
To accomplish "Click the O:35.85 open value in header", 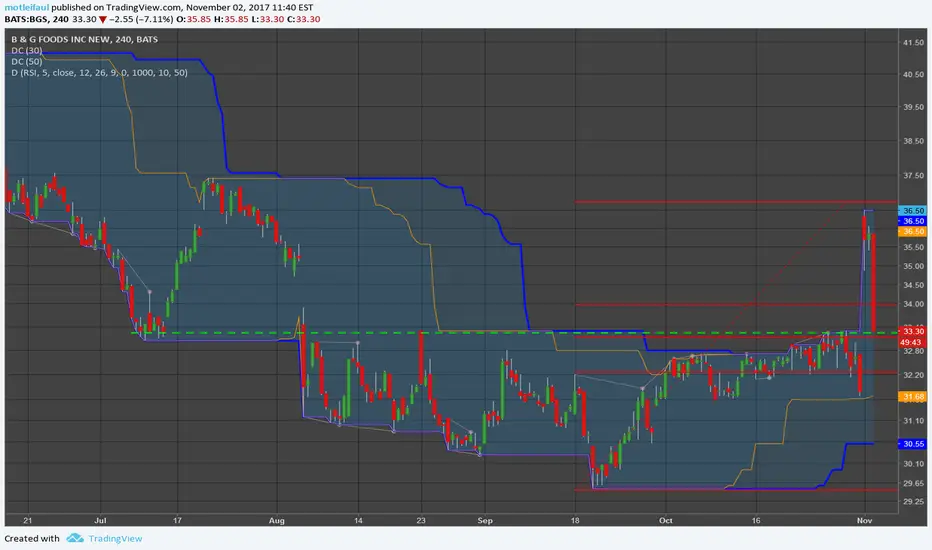I will coord(194,19).
